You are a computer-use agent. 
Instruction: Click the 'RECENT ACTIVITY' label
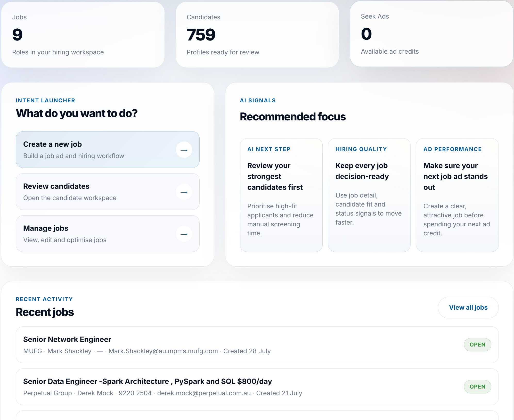(44, 299)
